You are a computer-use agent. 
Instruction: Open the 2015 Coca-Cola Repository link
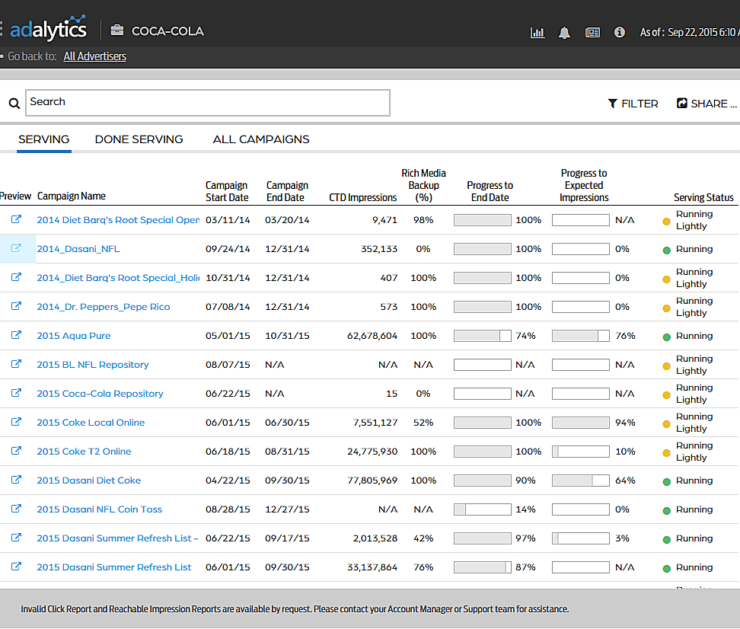[x=100, y=394]
